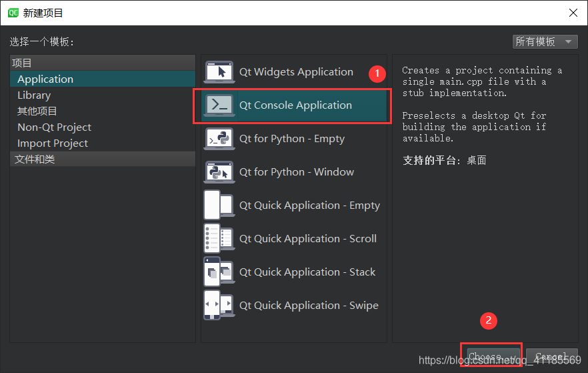Choose Qt for Python - Window label
Screen dimensions: 588x373
click(297, 172)
